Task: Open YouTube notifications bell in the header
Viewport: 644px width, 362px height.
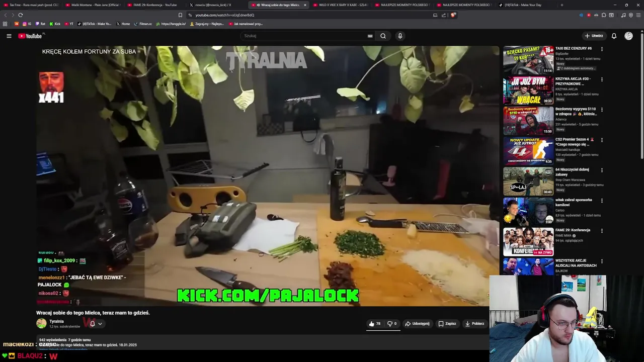Action: [614, 36]
